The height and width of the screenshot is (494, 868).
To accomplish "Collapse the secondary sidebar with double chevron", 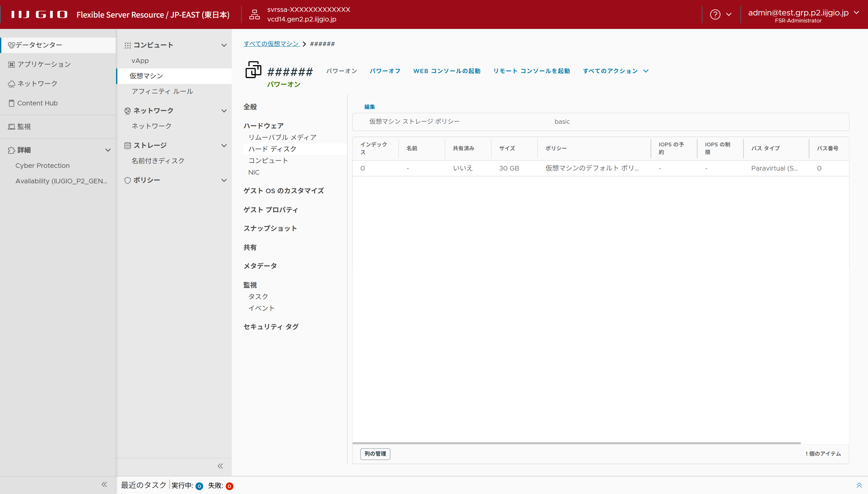I will (220, 466).
